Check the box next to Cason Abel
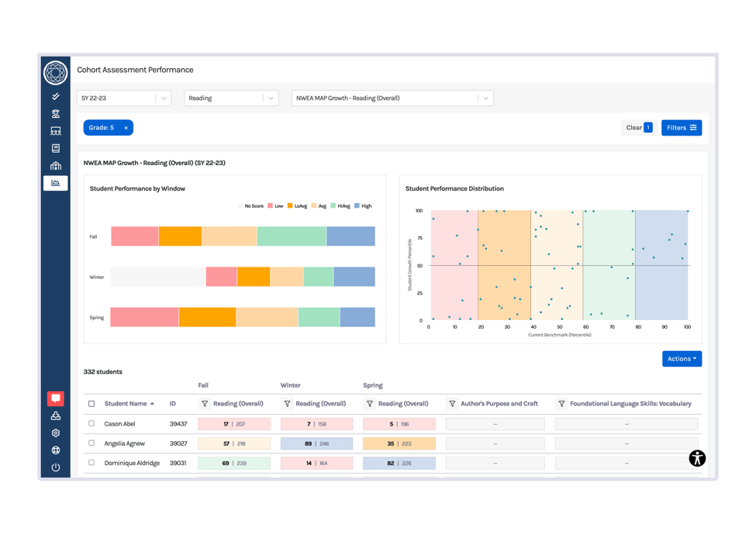The width and height of the screenshot is (756, 534). click(91, 424)
